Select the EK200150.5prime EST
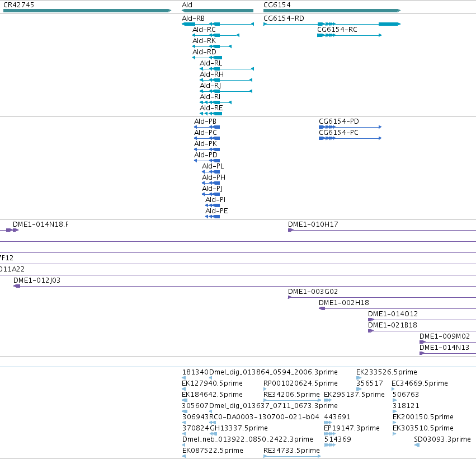Viewport: 476px width, 459px height. pos(394,423)
